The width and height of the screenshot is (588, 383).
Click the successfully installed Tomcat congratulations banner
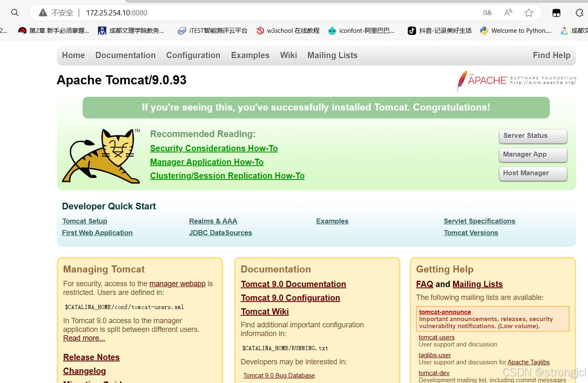coord(316,108)
